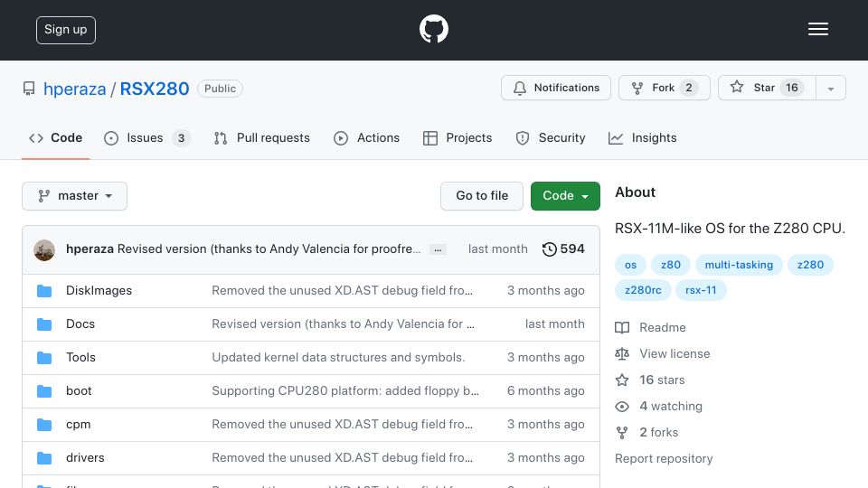Image resolution: width=868 pixels, height=488 pixels.
Task: Open the RSX280 repository link
Action: [x=155, y=89]
